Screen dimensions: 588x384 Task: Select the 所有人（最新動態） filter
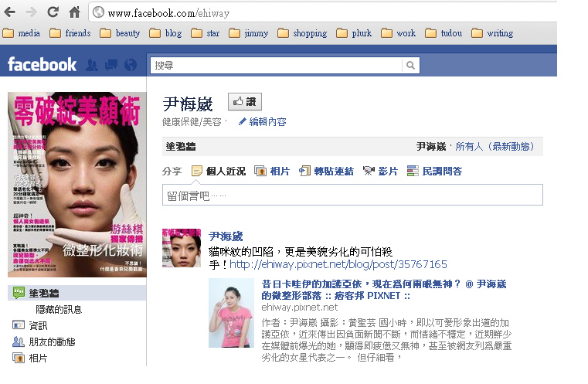click(495, 146)
